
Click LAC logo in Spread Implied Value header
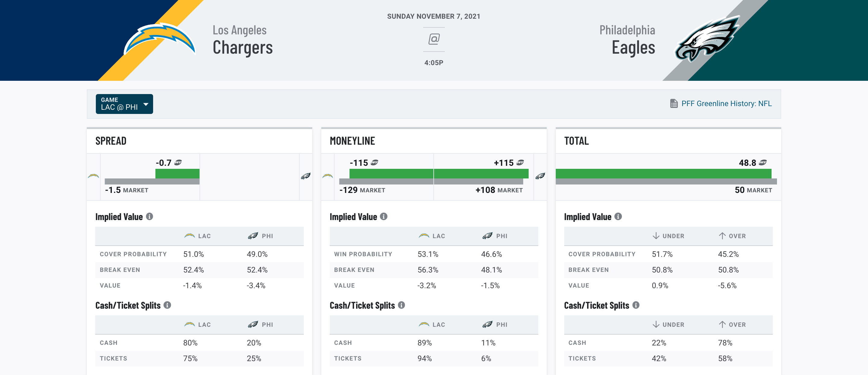point(189,236)
